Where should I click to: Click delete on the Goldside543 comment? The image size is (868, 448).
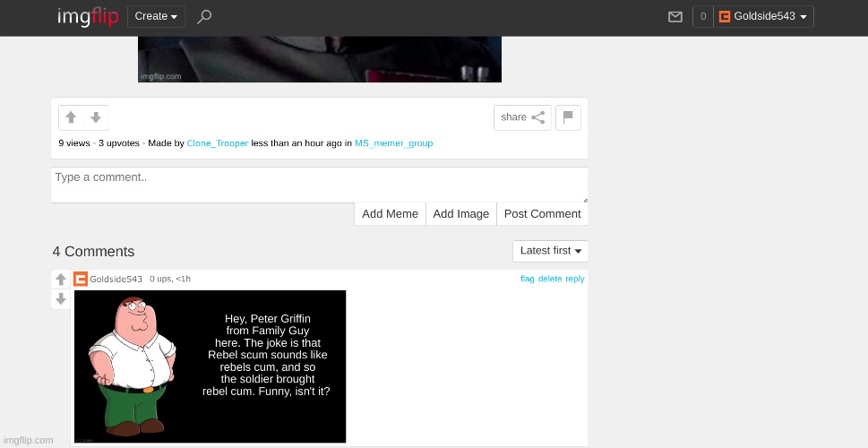[550, 279]
